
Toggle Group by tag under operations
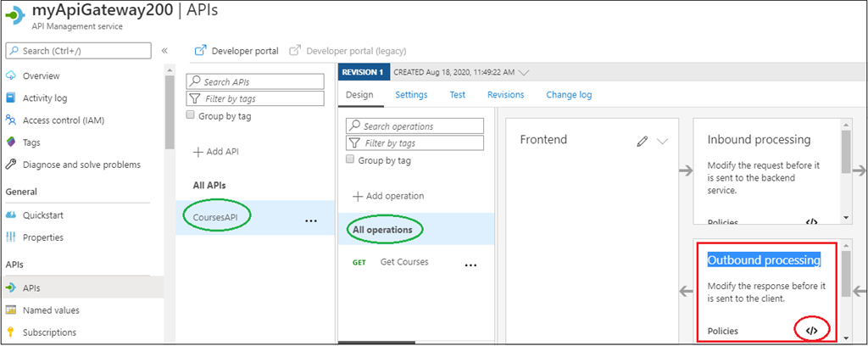[352, 159]
